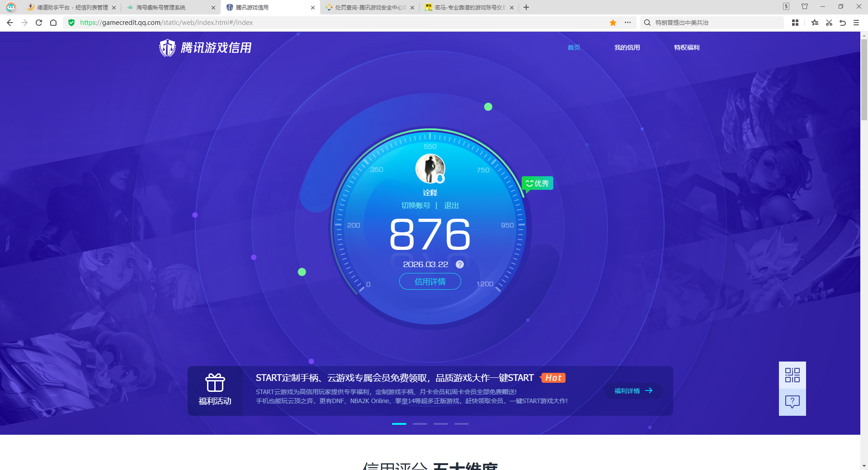The height and width of the screenshot is (470, 868).
Task: Click the bookmark star in the address bar
Action: tap(613, 23)
